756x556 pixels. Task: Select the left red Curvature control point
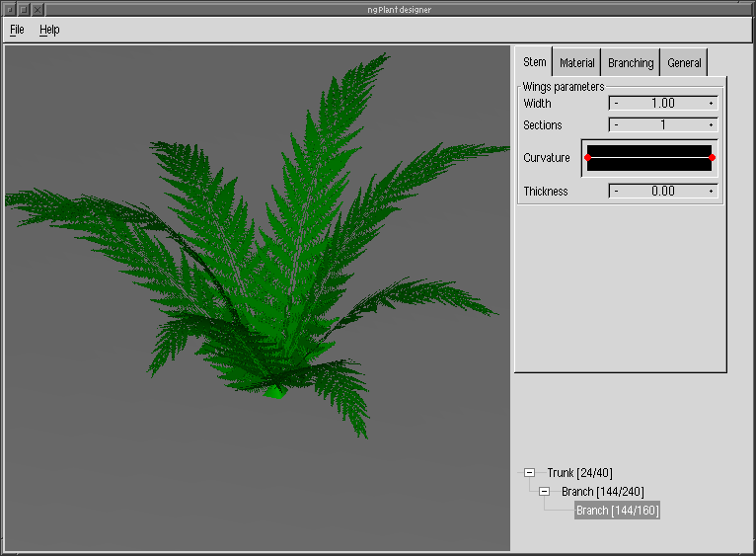pos(588,157)
